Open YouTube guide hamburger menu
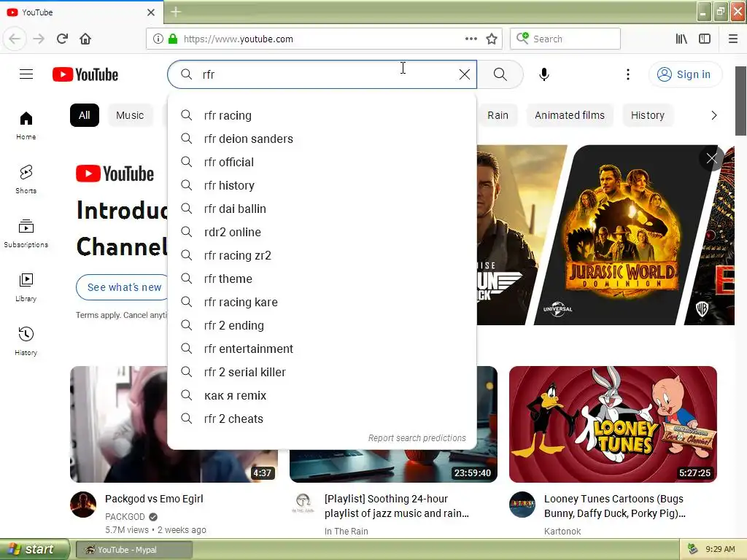This screenshot has width=747, height=560. pyautogui.click(x=26, y=74)
